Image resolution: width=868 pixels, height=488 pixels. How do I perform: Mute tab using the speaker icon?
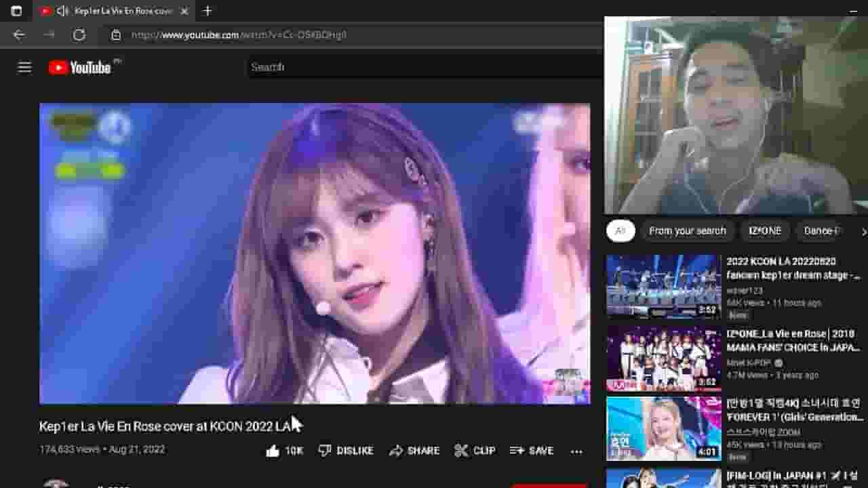(x=62, y=11)
